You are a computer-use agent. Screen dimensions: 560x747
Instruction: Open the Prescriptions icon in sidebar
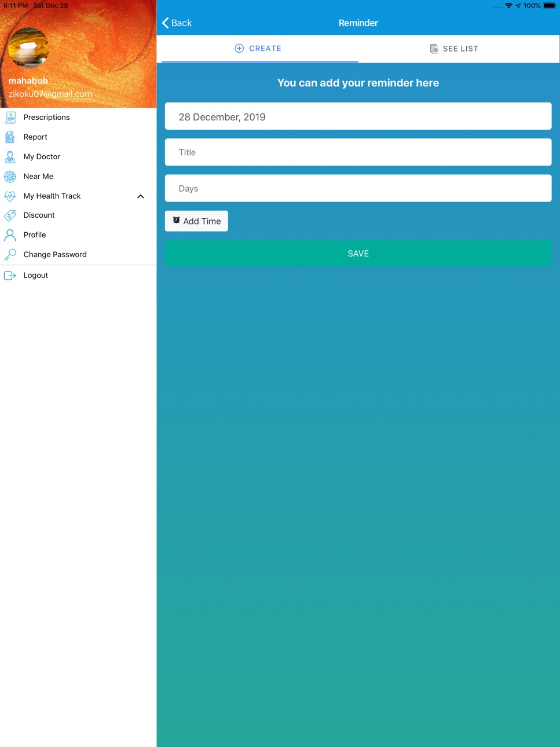point(10,118)
